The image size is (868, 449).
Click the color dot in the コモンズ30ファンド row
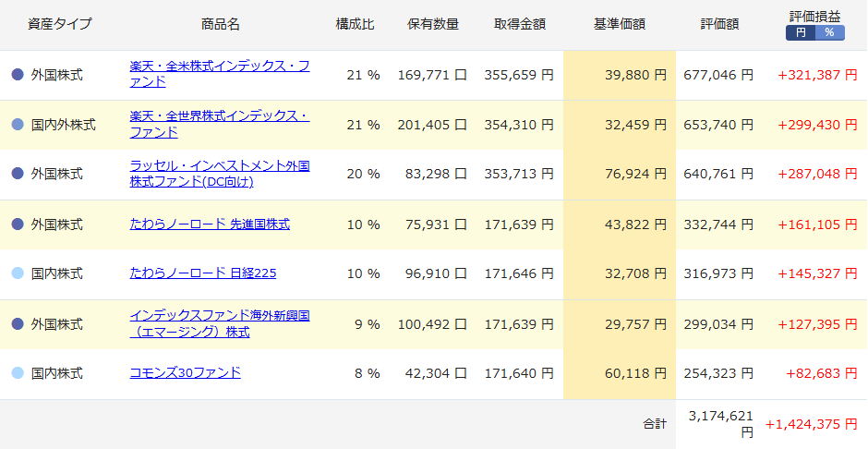pyautogui.click(x=18, y=373)
